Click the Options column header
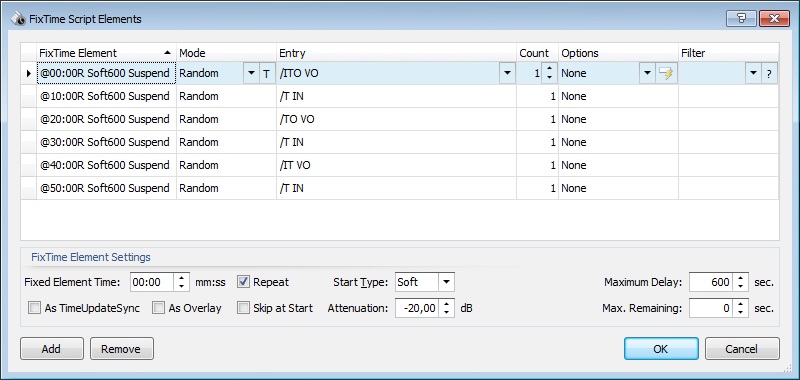 tap(618, 53)
